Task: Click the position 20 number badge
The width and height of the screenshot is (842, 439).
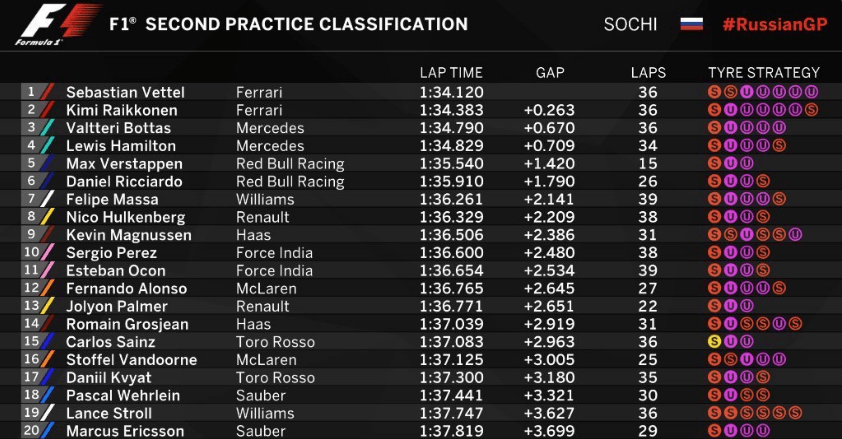Action: click(x=32, y=430)
